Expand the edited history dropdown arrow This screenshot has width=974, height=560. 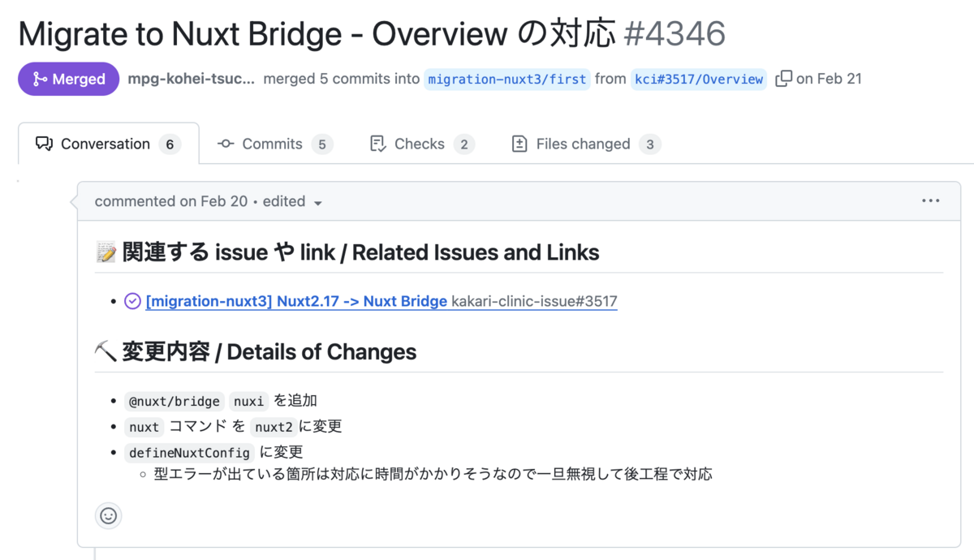(x=318, y=203)
